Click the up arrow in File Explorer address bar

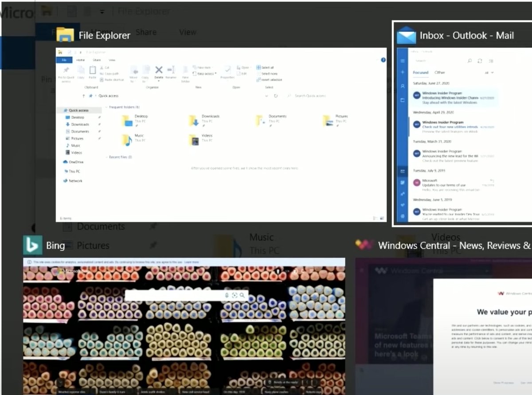click(x=84, y=96)
